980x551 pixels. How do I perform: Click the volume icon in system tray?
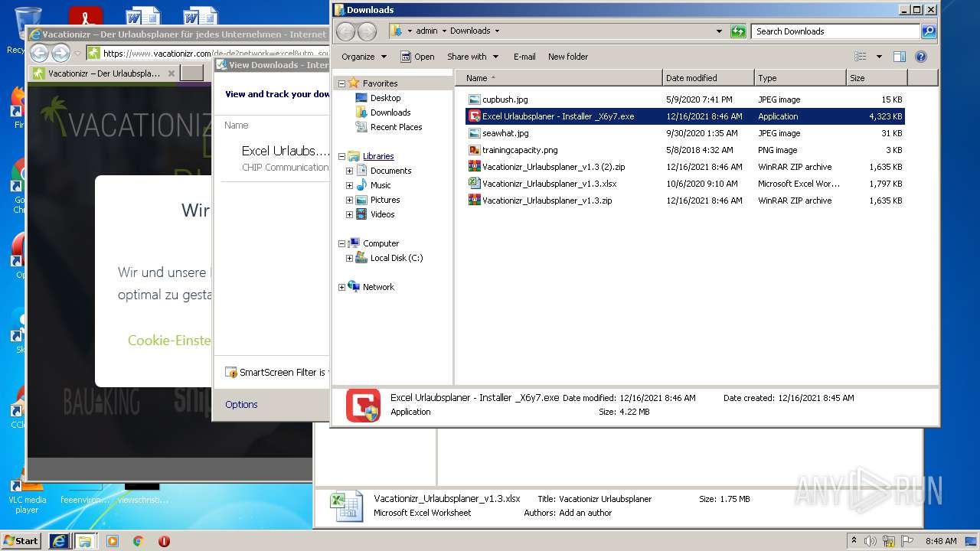click(871, 541)
